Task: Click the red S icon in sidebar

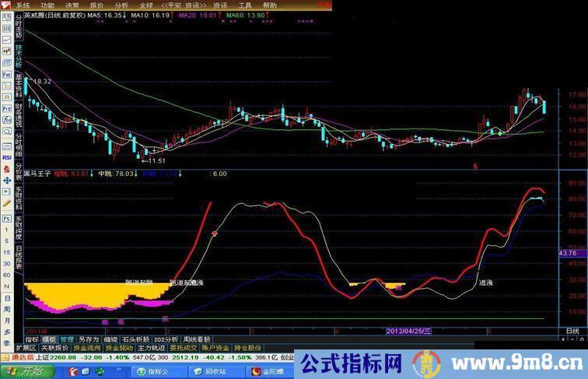Action: (7, 169)
